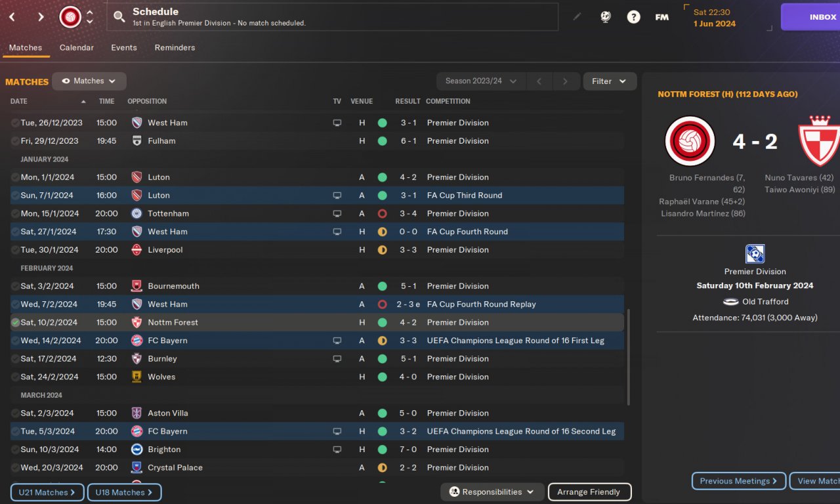The height and width of the screenshot is (504, 840).
Task: Select the FC Bayern Round of 16 Second Leg row
Action: click(317, 431)
